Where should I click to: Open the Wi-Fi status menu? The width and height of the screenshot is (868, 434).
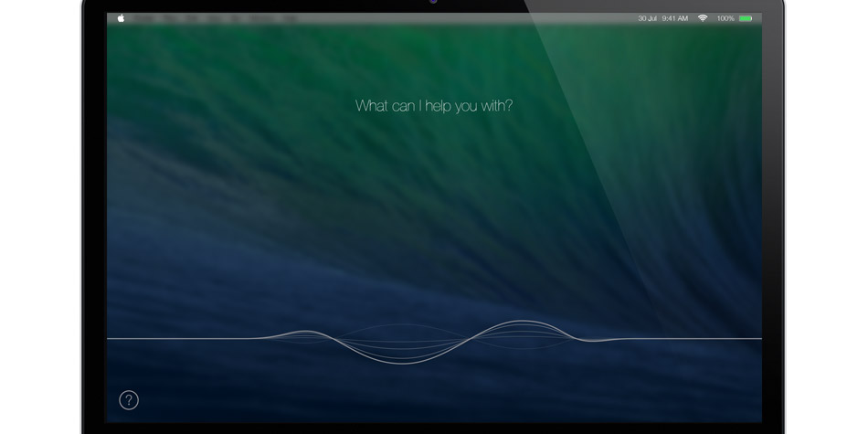coord(703,18)
